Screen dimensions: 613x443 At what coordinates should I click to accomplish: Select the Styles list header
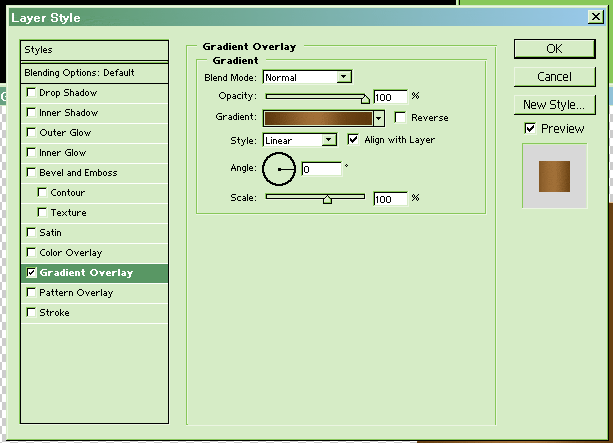click(x=94, y=50)
